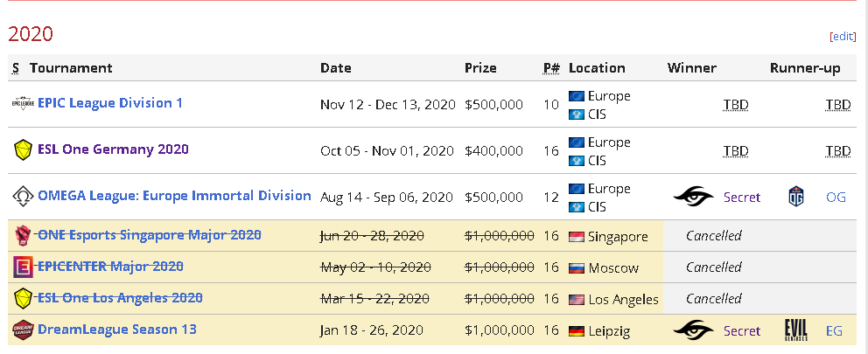This screenshot has height=354, width=868.
Task: Click the EG runner-up team link
Action: [836, 330]
